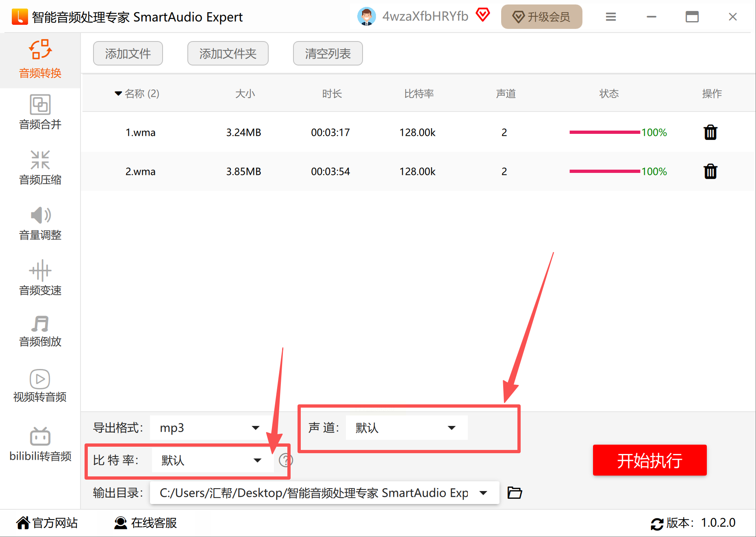
Task: Collapse the Name (名称) column sort arrow
Action: 118,94
